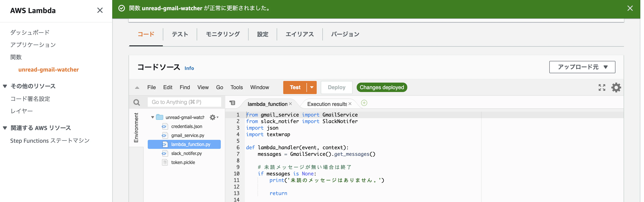Go to 関数 in sidebar
The height and width of the screenshot is (202, 644).
(16, 57)
